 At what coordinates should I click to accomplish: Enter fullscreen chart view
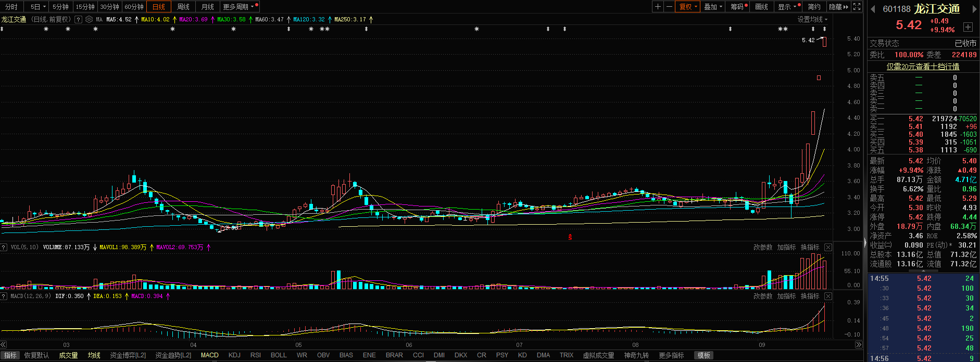pos(857,7)
